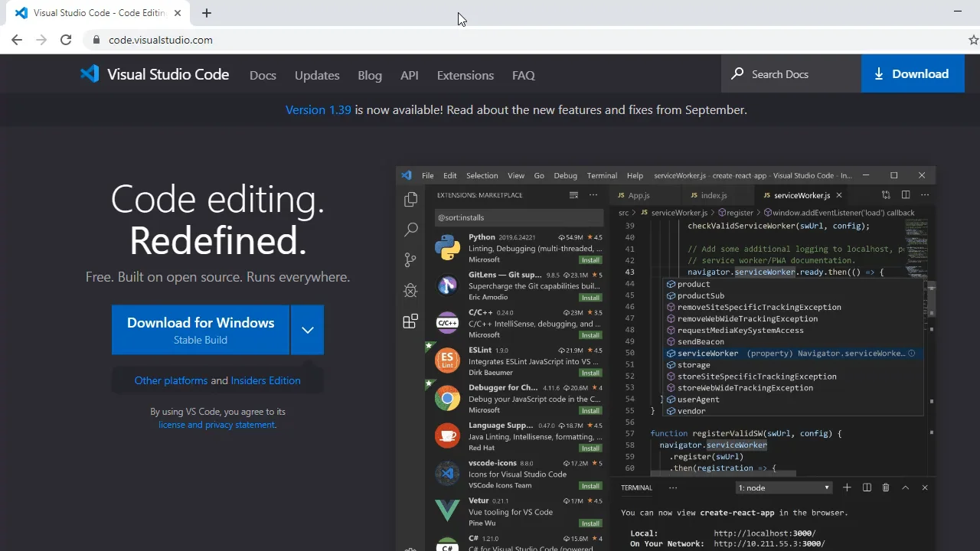Expand the download options dropdown arrow
The image size is (980, 551).
pos(307,330)
